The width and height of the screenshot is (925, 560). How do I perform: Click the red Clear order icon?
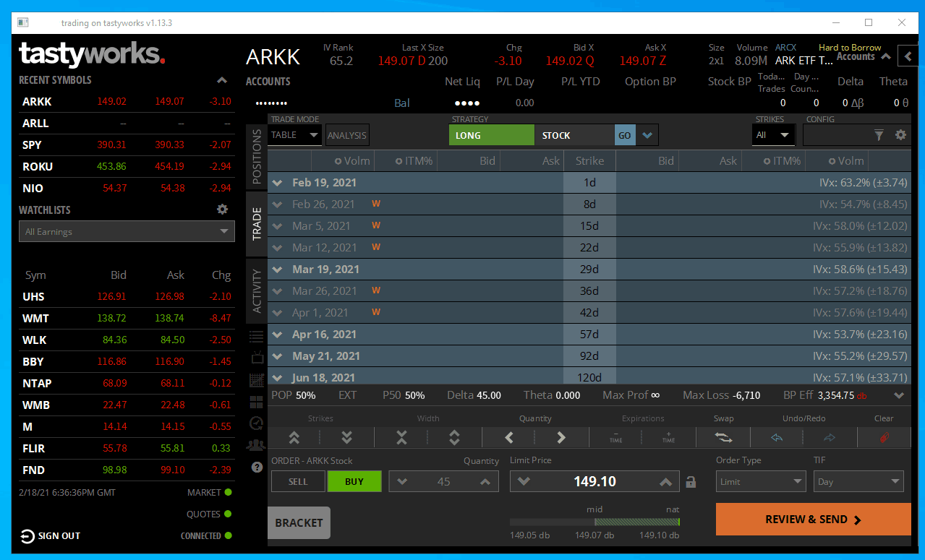pos(884,437)
